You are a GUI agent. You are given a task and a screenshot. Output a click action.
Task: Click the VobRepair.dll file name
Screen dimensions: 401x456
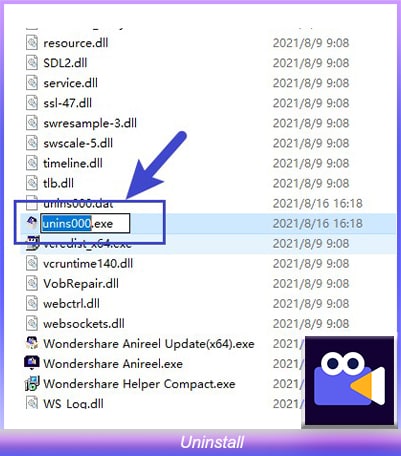(81, 284)
